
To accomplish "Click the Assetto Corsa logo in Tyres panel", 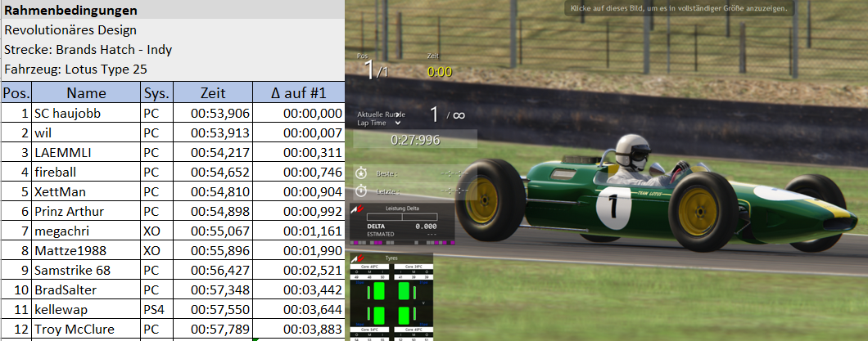I will [x=358, y=258].
